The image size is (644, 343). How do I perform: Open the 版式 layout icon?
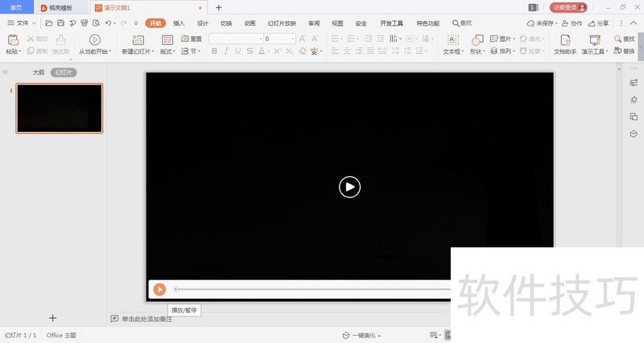tap(167, 39)
